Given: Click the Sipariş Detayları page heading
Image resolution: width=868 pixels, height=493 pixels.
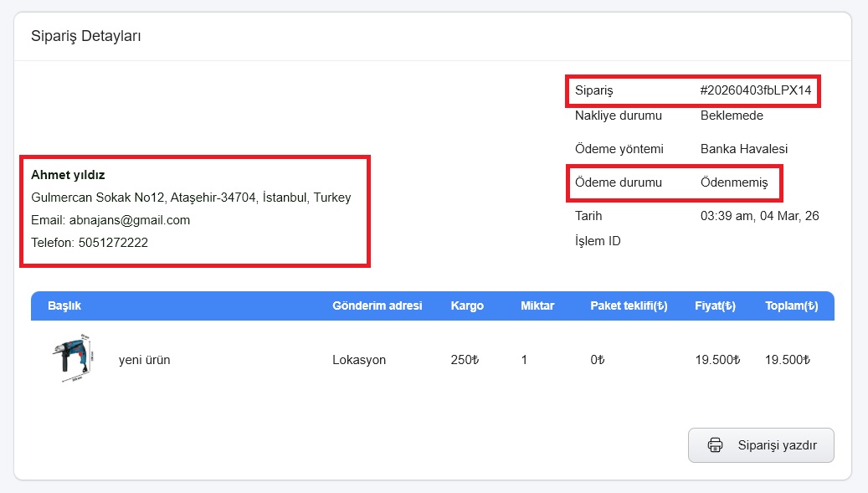Looking at the screenshot, I should (86, 36).
